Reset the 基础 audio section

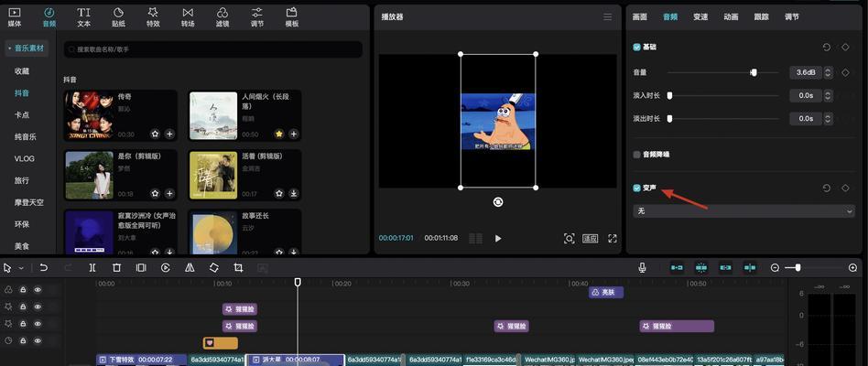(827, 48)
